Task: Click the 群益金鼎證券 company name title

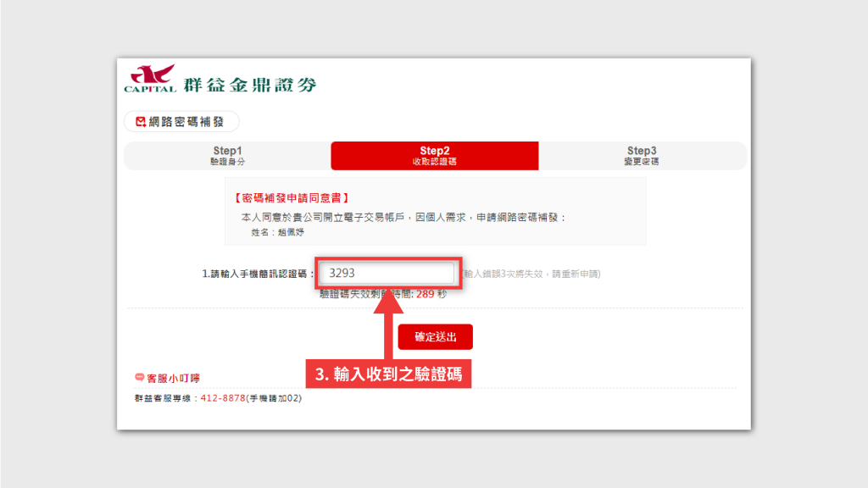Action: tap(250, 84)
